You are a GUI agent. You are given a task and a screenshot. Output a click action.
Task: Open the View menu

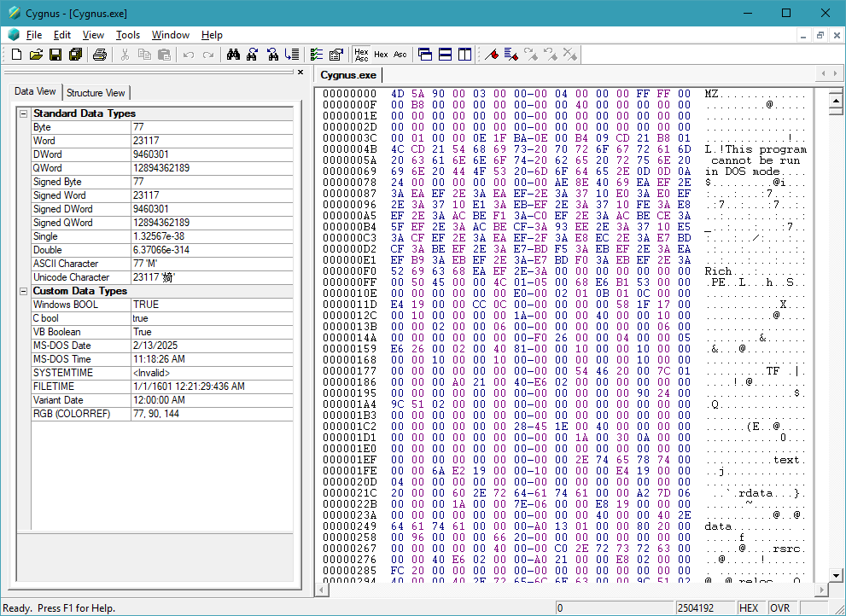click(x=93, y=35)
